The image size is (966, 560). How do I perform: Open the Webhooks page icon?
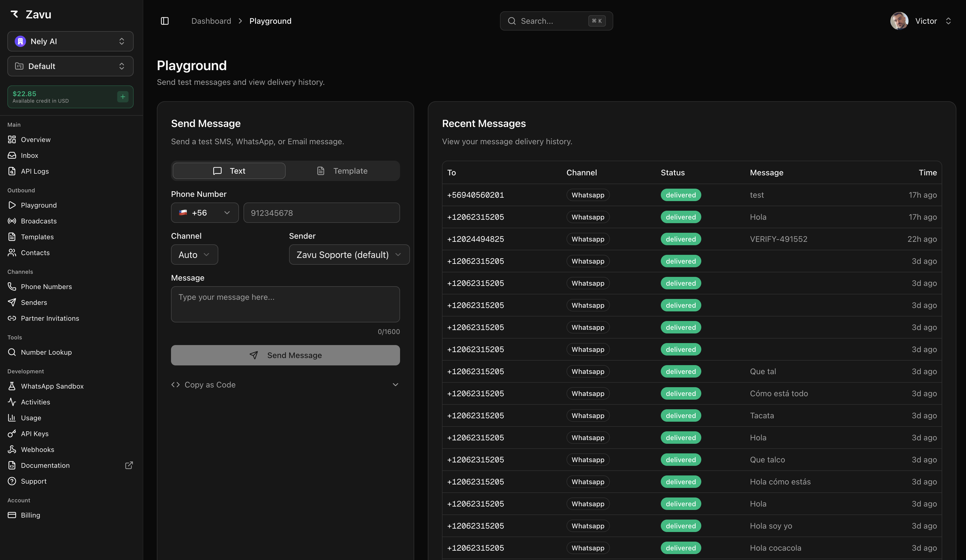[x=12, y=449]
